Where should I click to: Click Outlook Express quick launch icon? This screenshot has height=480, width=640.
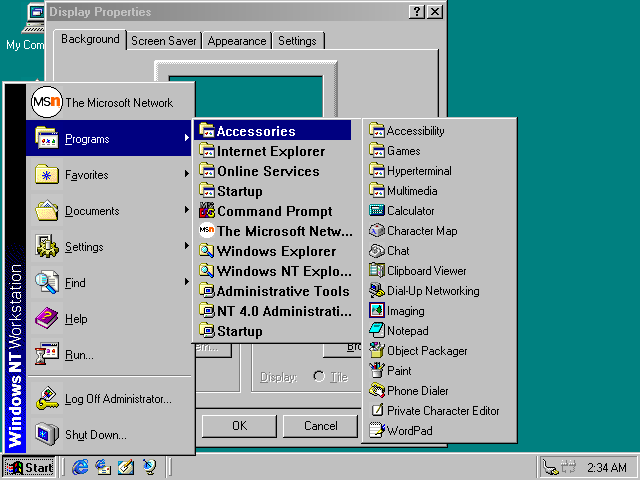(103, 467)
